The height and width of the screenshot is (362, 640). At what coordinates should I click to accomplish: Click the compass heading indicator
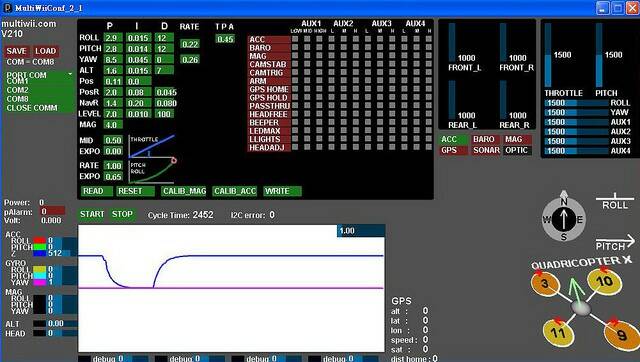pyautogui.click(x=564, y=219)
